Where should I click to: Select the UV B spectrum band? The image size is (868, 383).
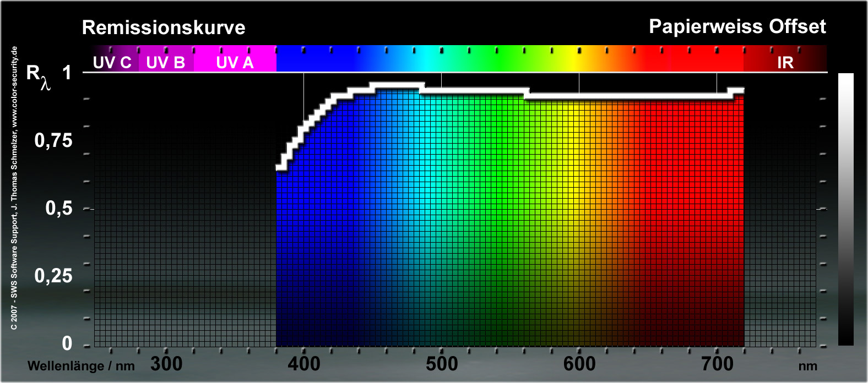pyautogui.click(x=165, y=62)
